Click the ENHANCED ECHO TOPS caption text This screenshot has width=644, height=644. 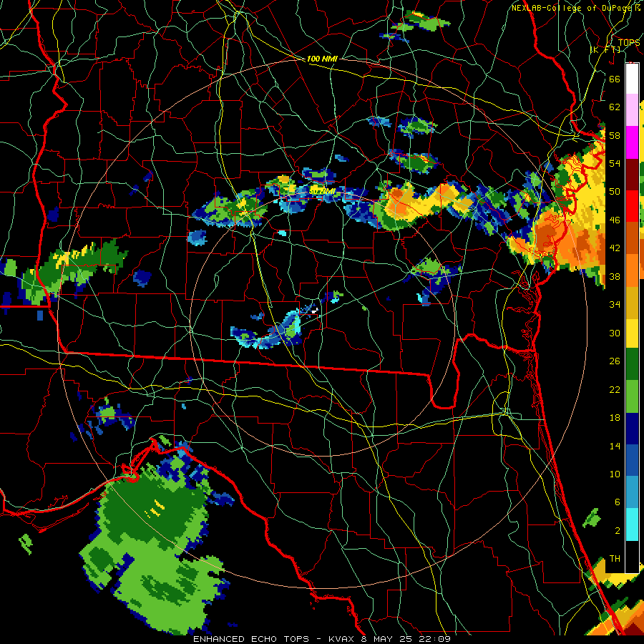click(251, 639)
